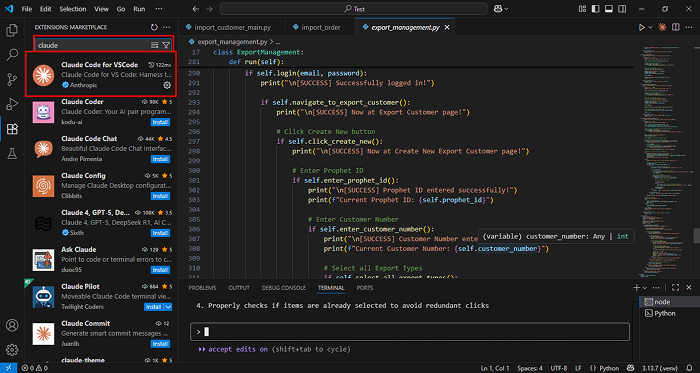Open the Run and Debug view
The height and width of the screenshot is (373, 700).
(x=12, y=105)
